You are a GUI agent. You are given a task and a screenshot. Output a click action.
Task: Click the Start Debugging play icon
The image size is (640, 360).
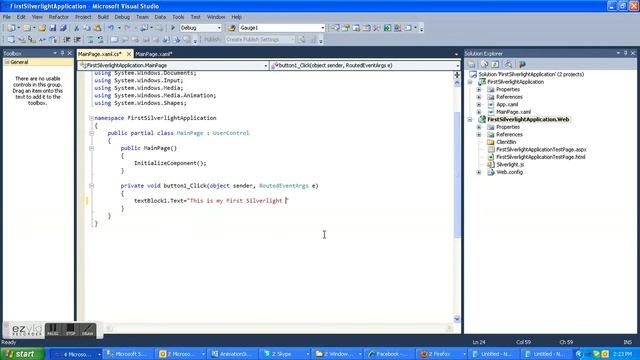pyautogui.click(x=173, y=28)
